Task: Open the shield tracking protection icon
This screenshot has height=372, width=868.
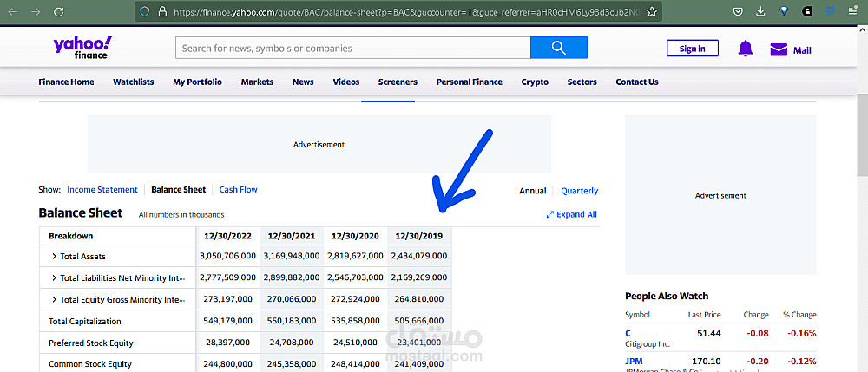Action: coord(144,11)
